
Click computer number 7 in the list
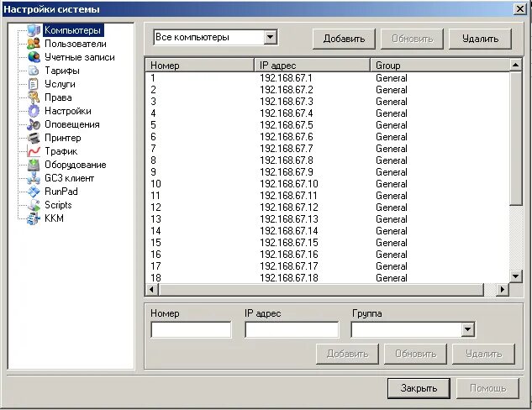click(153, 149)
